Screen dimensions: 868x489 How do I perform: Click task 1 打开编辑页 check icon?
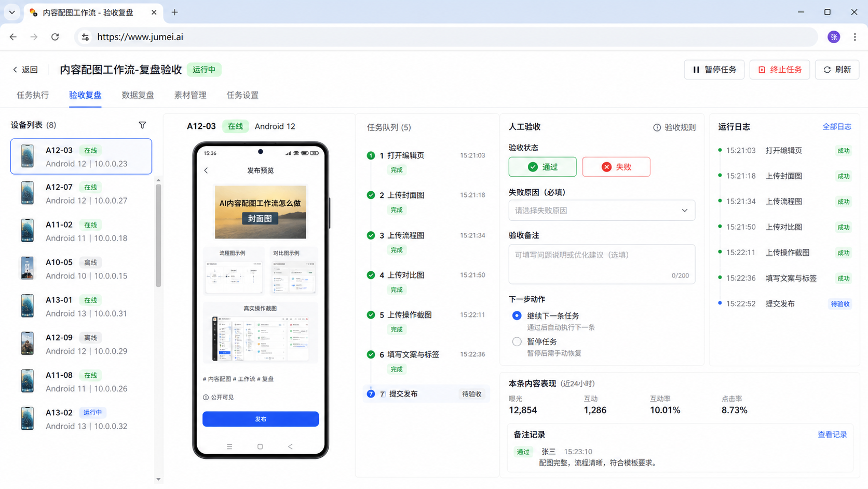coord(371,155)
